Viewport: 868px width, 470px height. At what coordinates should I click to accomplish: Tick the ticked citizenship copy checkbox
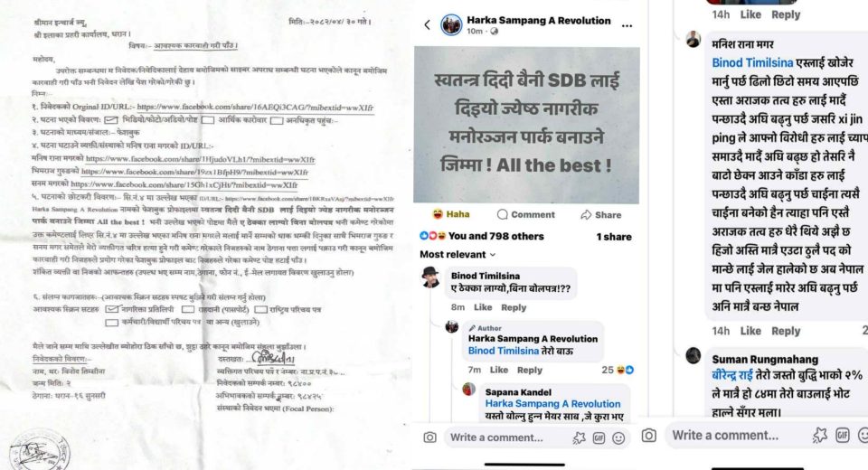112,309
